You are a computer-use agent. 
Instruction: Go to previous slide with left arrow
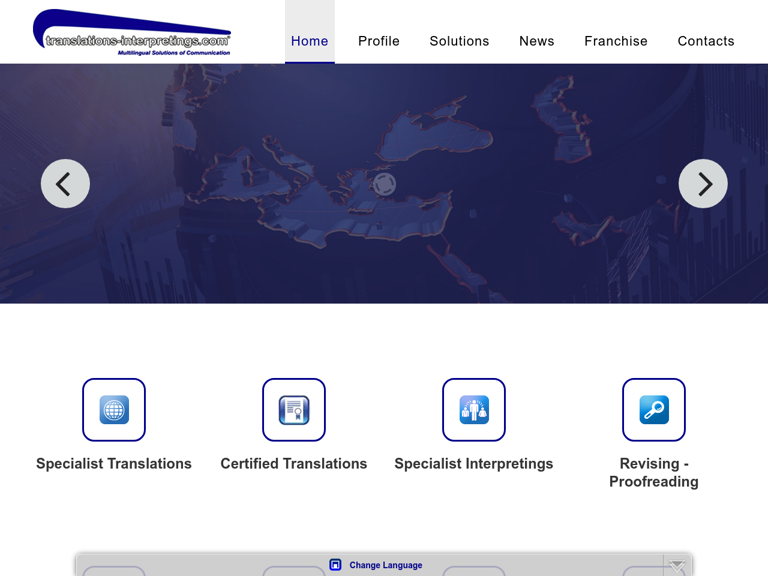[x=65, y=184]
